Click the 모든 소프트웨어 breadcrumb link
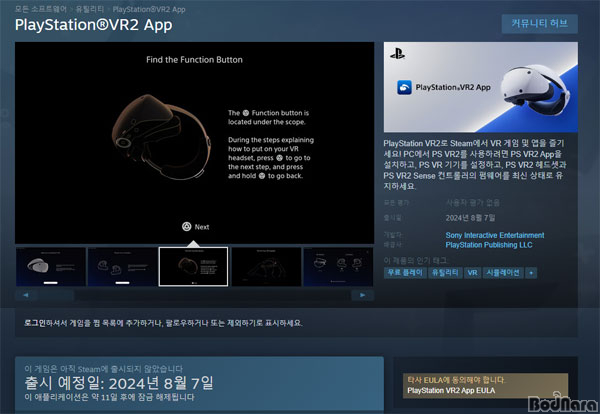 [41, 9]
